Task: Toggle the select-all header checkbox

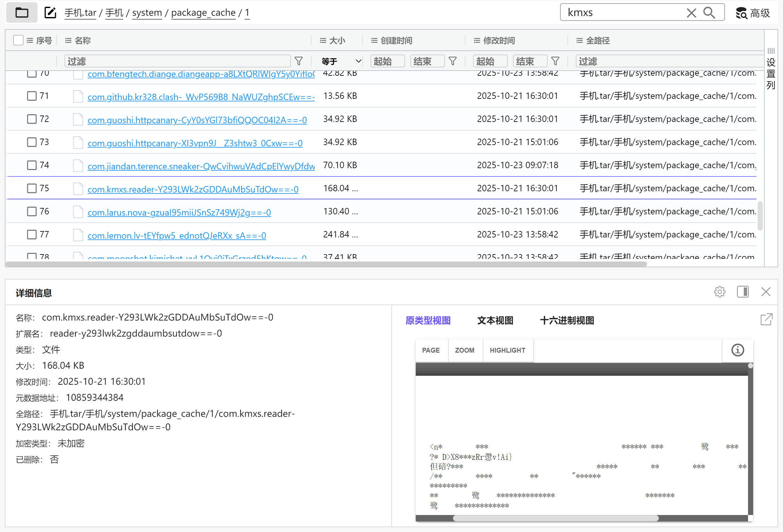Action: (x=18, y=40)
